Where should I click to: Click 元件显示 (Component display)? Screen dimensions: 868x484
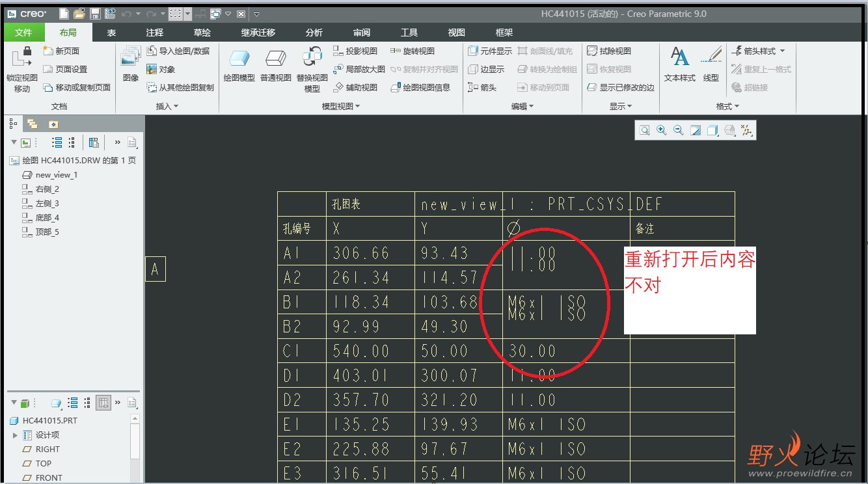490,51
